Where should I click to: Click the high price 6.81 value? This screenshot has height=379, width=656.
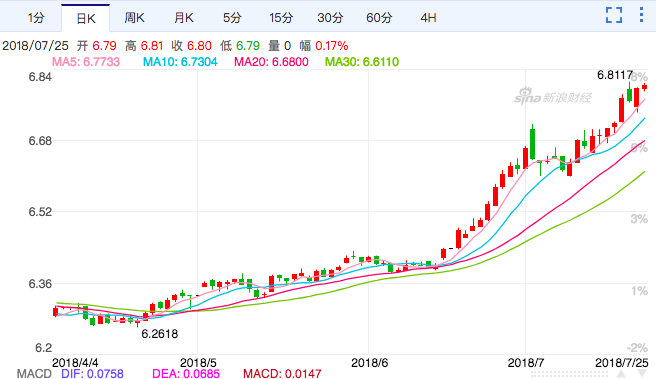tap(151, 46)
